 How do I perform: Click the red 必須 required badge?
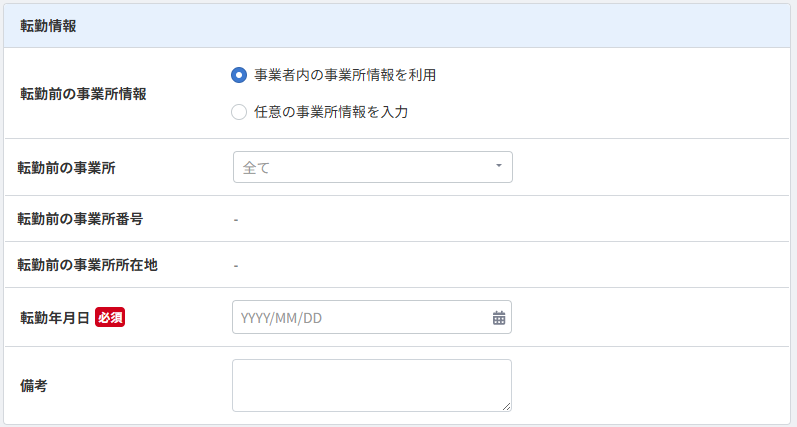(x=110, y=318)
